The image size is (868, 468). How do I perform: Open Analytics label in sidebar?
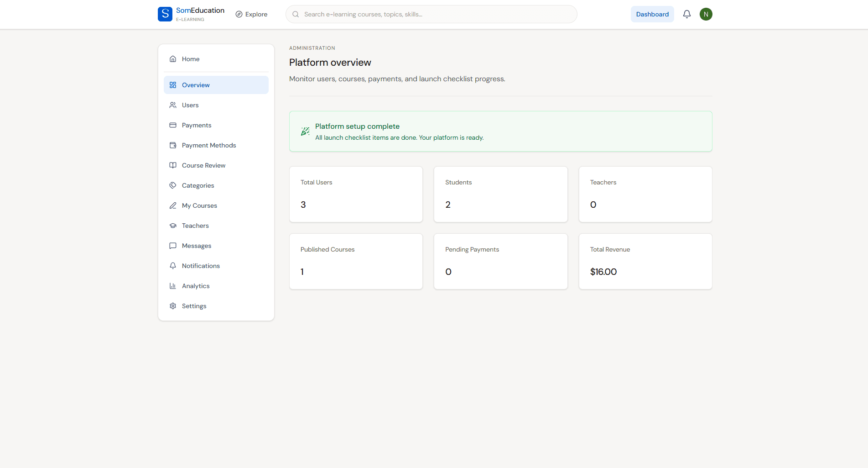click(196, 286)
